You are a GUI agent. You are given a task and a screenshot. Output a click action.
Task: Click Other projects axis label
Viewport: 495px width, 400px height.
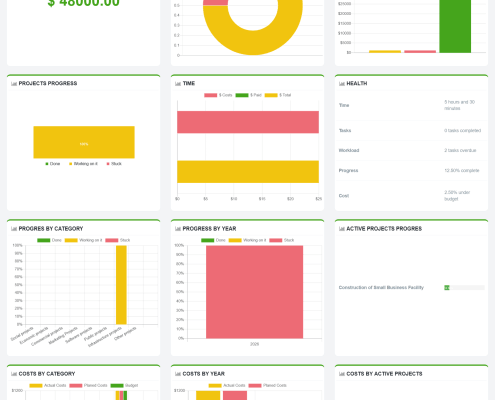coord(125,333)
